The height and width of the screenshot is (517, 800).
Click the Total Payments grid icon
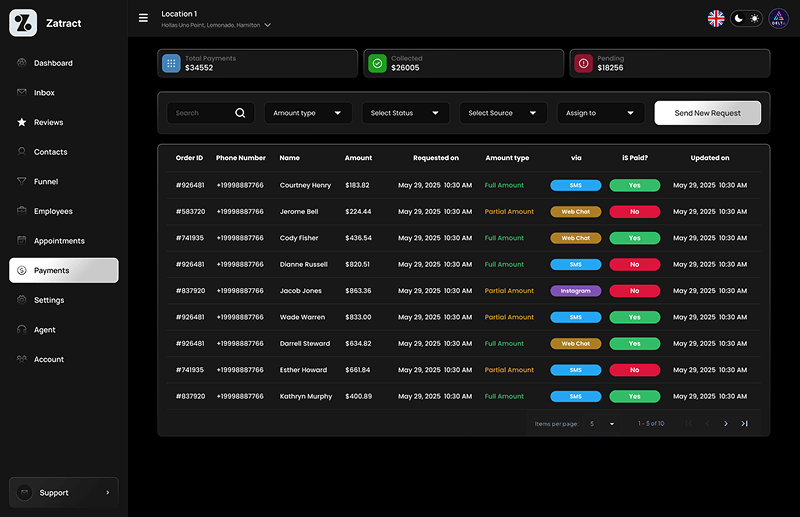tap(171, 63)
